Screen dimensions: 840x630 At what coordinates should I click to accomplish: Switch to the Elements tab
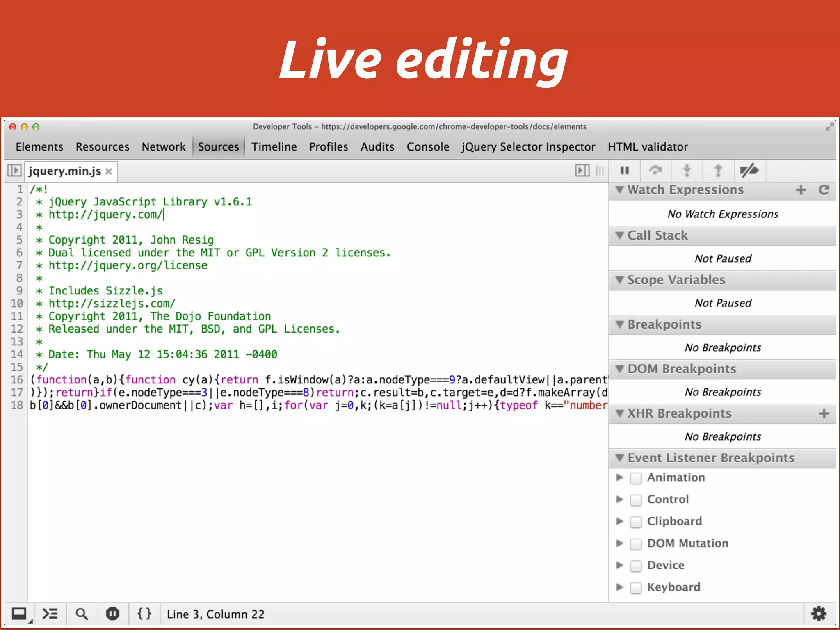(39, 147)
